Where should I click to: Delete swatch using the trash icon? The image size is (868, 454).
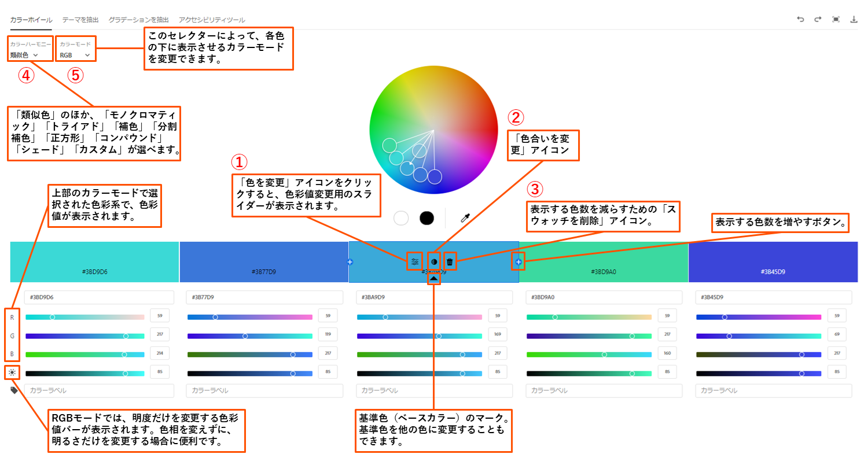[x=450, y=262]
